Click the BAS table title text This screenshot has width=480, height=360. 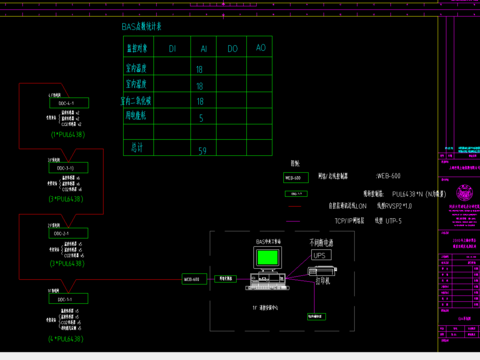pyautogui.click(x=141, y=27)
